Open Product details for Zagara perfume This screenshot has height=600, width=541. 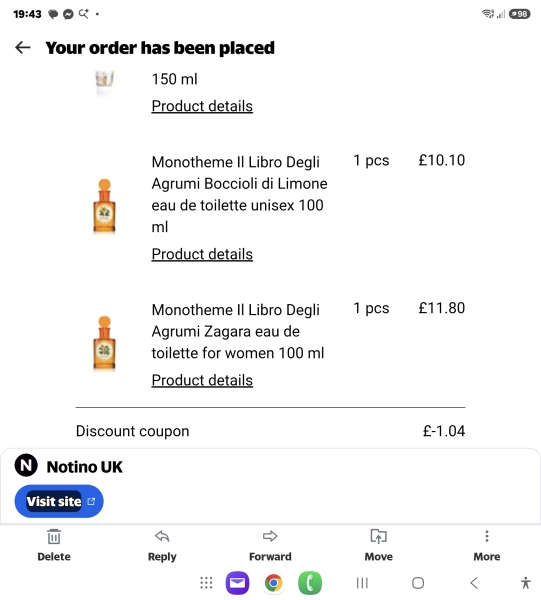tap(202, 380)
